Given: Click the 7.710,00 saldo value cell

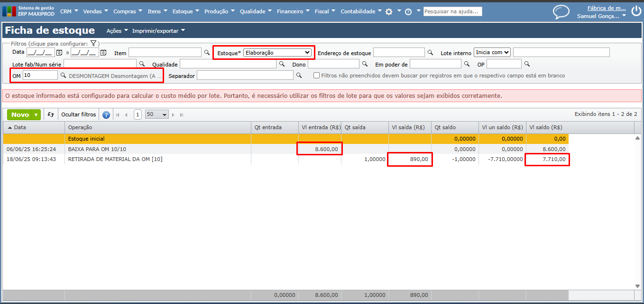Looking at the screenshot, I should 547,159.
